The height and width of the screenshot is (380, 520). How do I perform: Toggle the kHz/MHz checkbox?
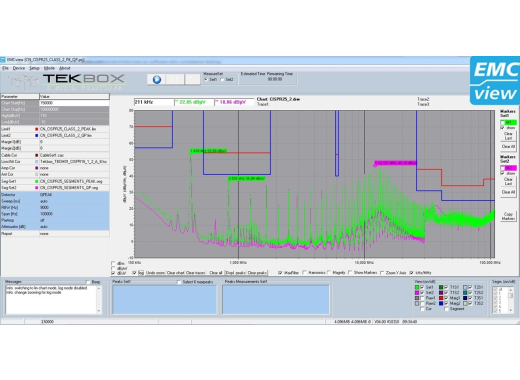412,273
